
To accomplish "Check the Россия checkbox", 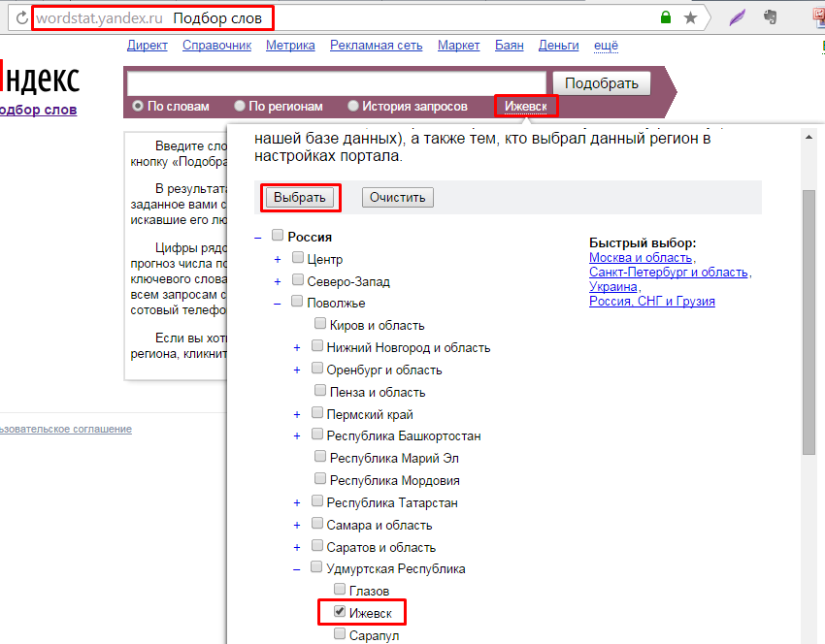I will pyautogui.click(x=278, y=235).
